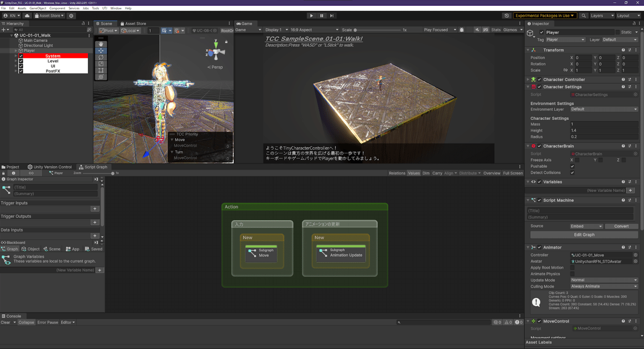This screenshot has width=644, height=349.
Task: Open the Environment Layer dropdown
Action: 604,109
